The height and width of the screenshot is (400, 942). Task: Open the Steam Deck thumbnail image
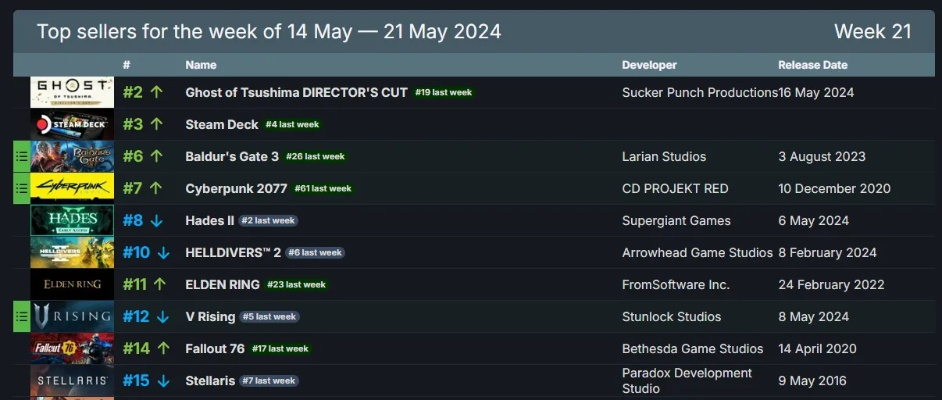[x=72, y=125]
